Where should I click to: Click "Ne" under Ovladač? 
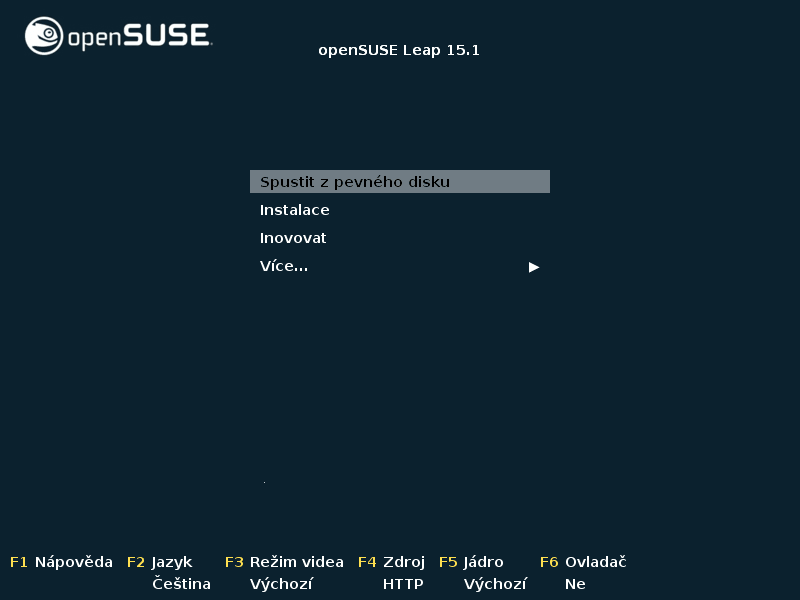coord(575,583)
